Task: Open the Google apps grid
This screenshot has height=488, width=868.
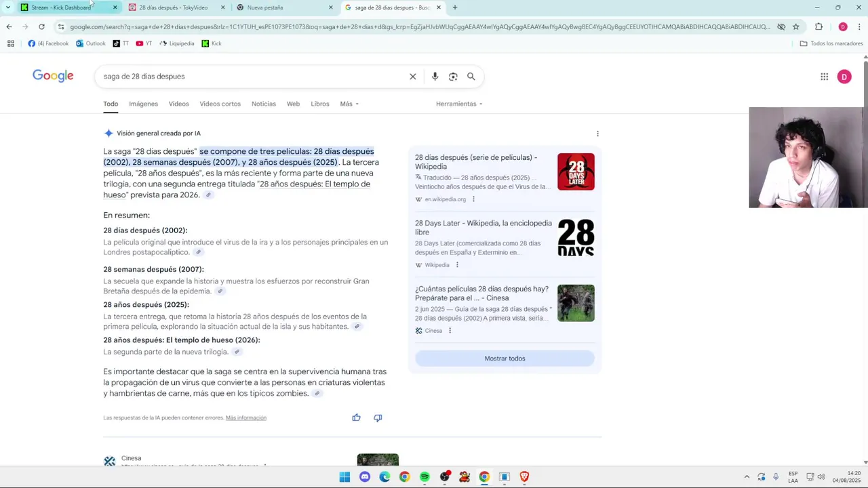Action: (x=824, y=77)
